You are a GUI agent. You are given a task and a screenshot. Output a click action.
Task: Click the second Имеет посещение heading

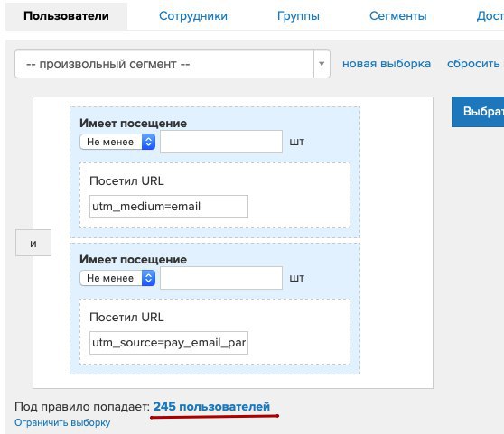(133, 259)
